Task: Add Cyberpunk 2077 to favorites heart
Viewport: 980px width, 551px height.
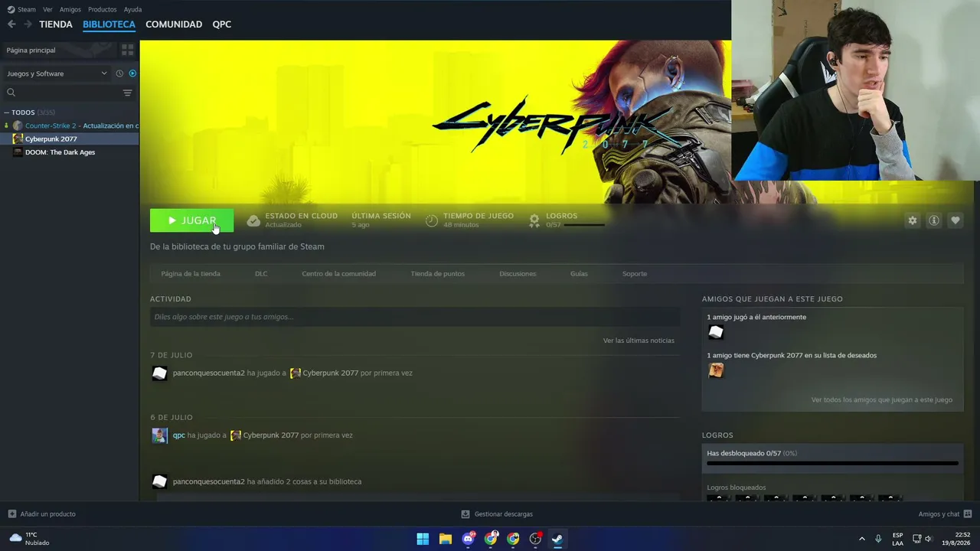Action: (x=955, y=220)
